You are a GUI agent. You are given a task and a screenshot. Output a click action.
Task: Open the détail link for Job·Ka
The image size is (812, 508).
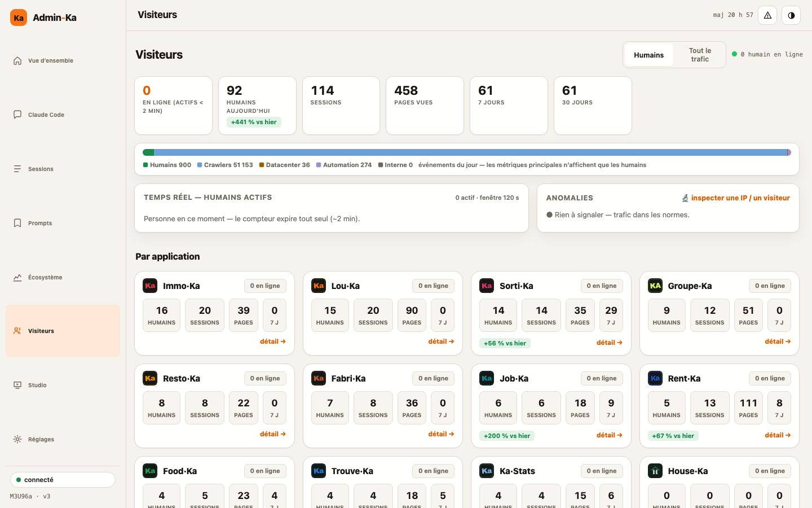tap(610, 435)
